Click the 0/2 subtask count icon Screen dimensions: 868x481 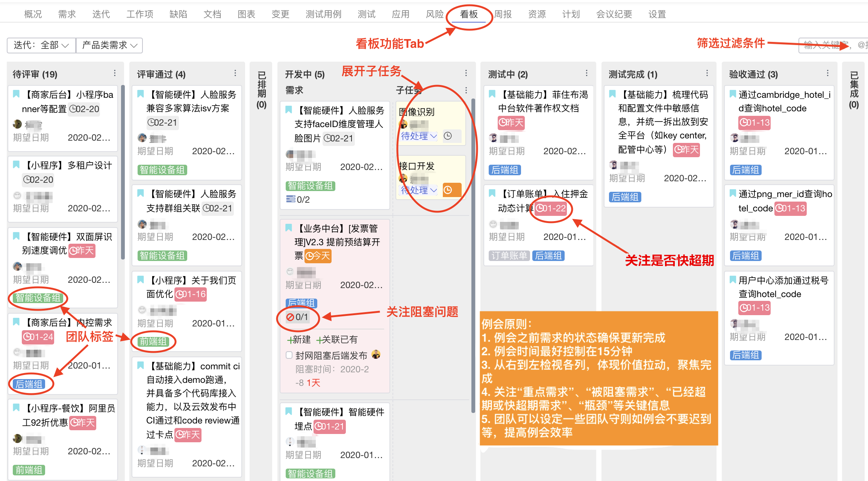291,199
